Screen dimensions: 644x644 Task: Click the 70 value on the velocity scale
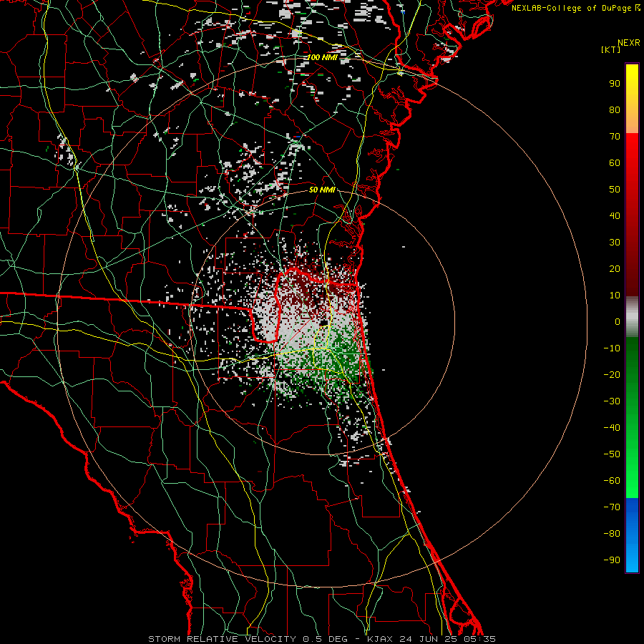pyautogui.click(x=615, y=137)
